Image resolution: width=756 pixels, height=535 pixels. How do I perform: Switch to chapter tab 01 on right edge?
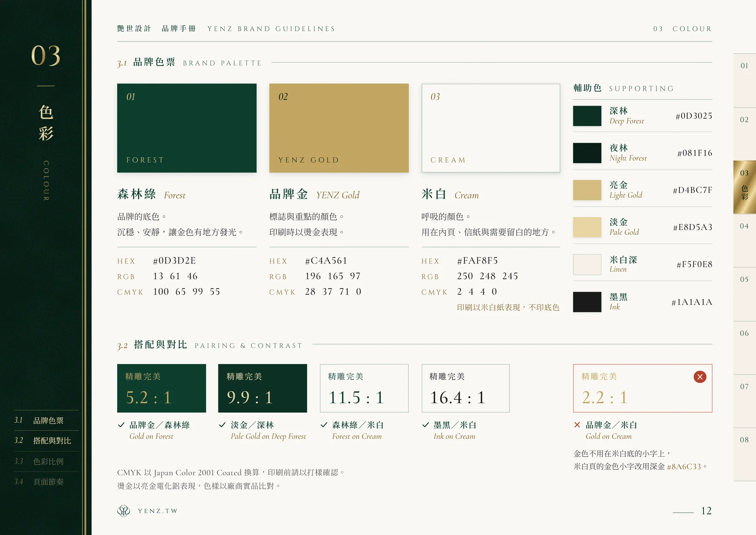[x=745, y=80]
